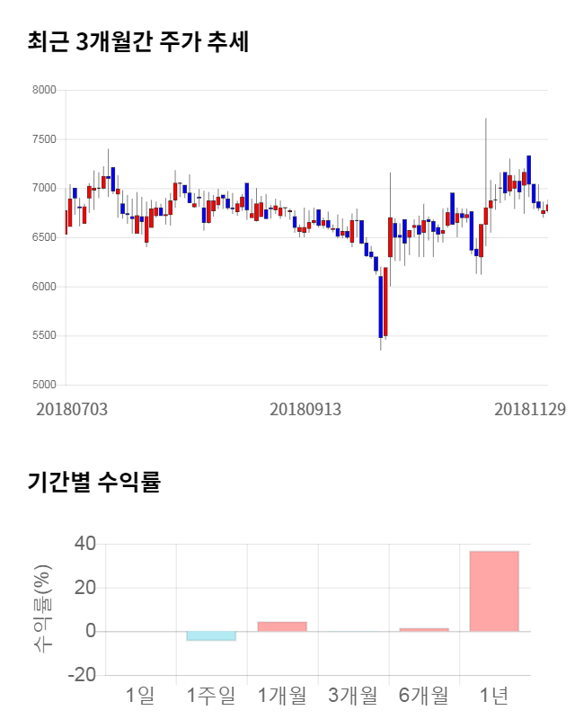Select the tall red 1년 return bar
The height and width of the screenshot is (728, 575).
pos(493,590)
